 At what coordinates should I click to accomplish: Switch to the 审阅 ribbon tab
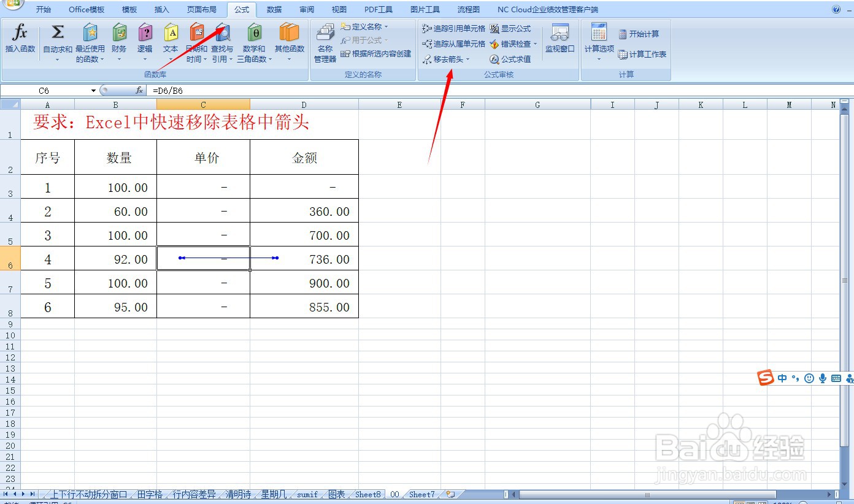[x=307, y=10]
